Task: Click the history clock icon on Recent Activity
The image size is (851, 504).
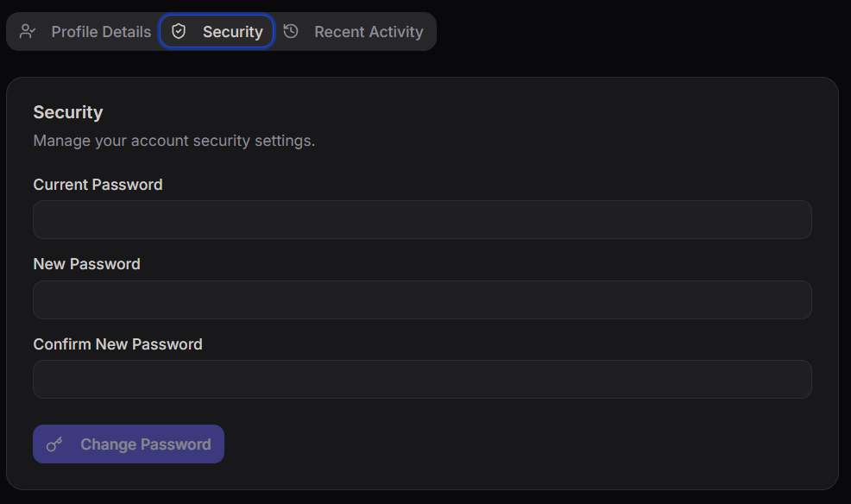Action: coord(290,31)
